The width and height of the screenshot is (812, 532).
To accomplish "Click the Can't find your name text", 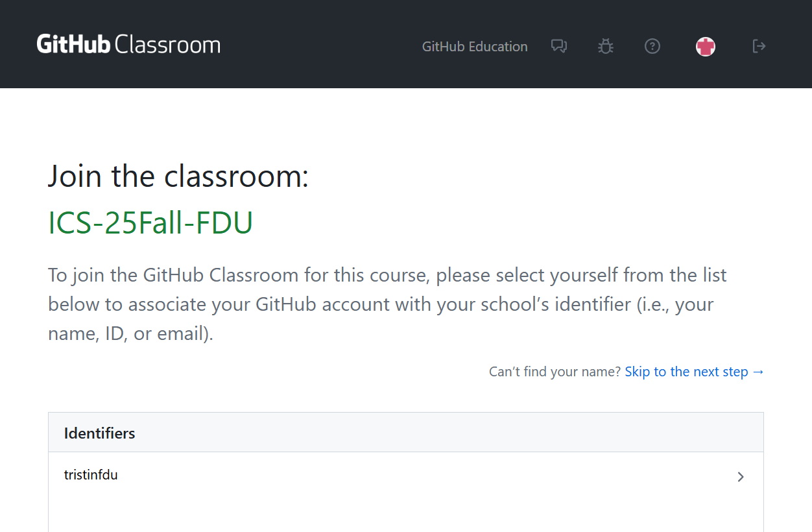I will point(555,372).
